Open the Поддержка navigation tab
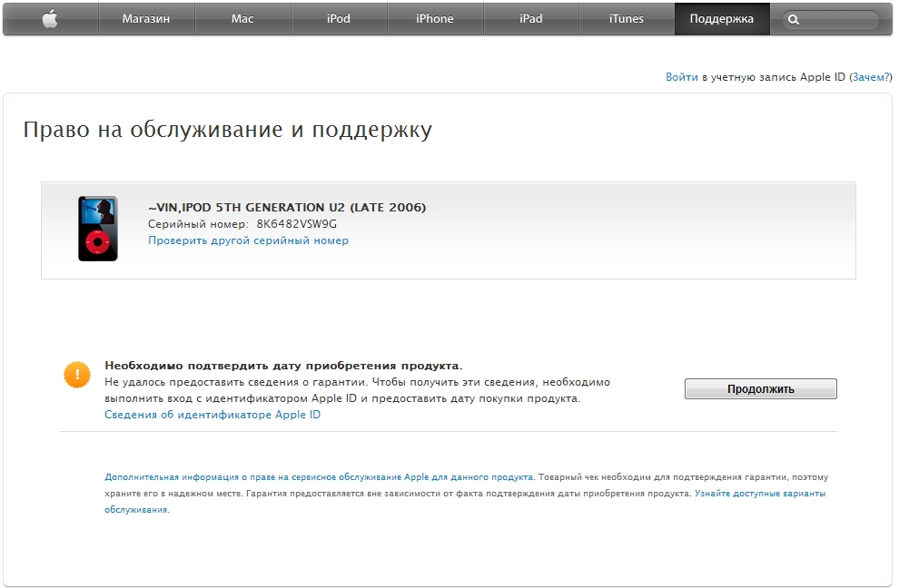This screenshot has width=899, height=588. (722, 19)
